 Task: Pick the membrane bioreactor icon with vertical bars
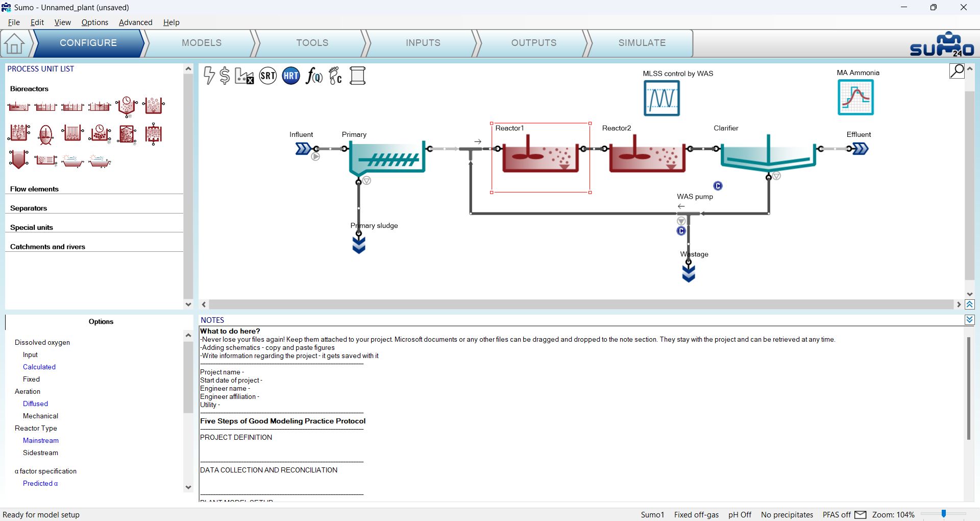pos(72,133)
